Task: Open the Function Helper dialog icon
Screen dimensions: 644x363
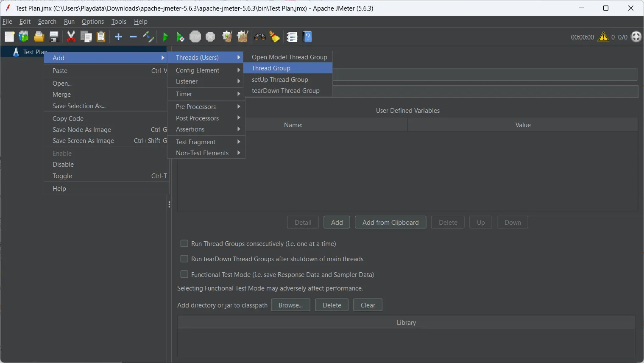Action: pos(292,37)
